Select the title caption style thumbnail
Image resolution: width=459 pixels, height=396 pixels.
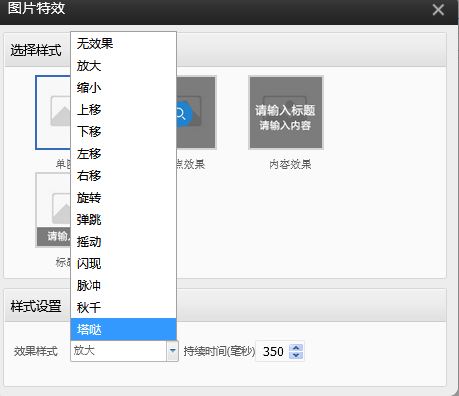[53, 210]
